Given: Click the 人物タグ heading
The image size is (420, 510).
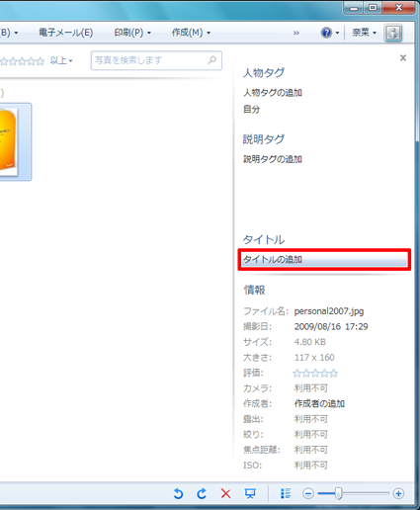Looking at the screenshot, I should [x=263, y=73].
